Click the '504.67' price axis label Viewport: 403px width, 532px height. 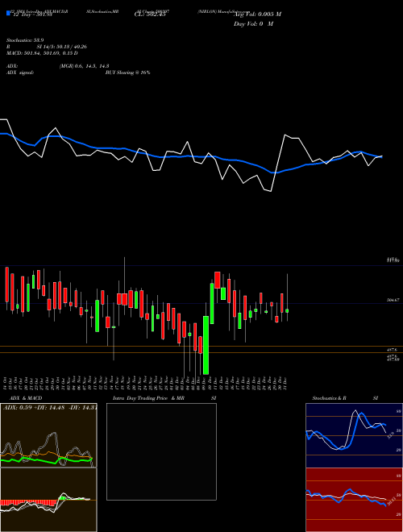[393, 300]
